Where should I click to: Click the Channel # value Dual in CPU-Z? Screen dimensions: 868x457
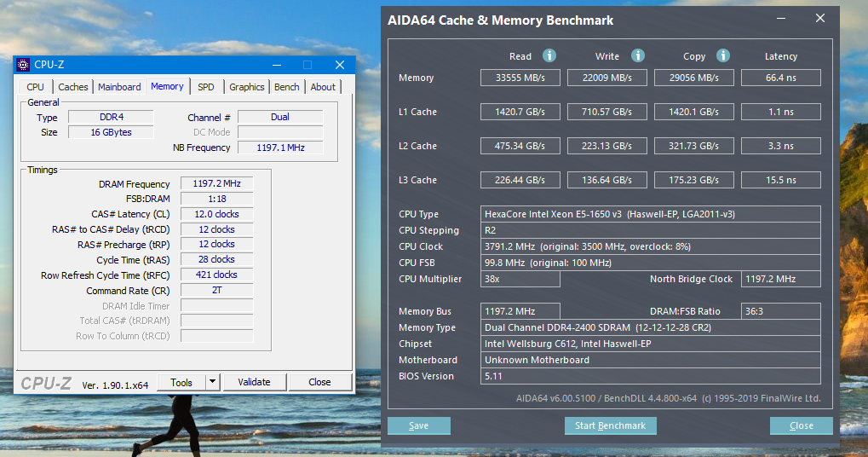point(280,117)
